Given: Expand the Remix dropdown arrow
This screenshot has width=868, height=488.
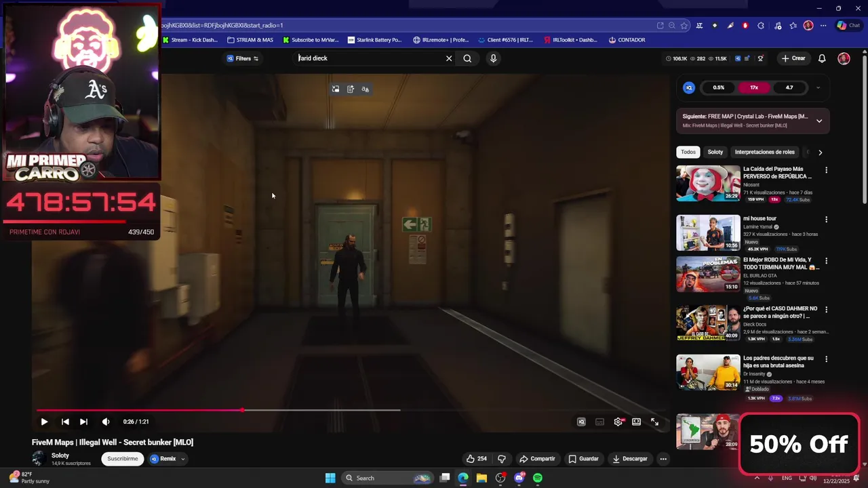Looking at the screenshot, I should [x=182, y=459].
